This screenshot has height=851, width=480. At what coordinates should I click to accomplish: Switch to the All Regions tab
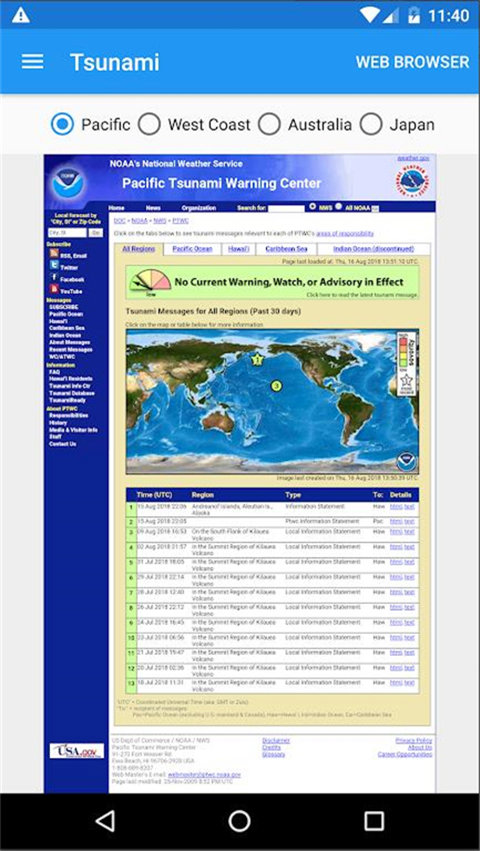[x=138, y=249]
